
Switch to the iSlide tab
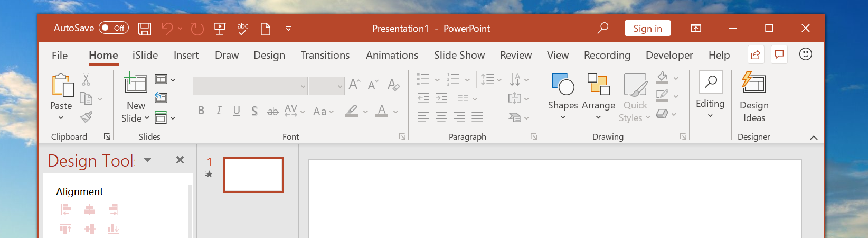[x=145, y=55]
